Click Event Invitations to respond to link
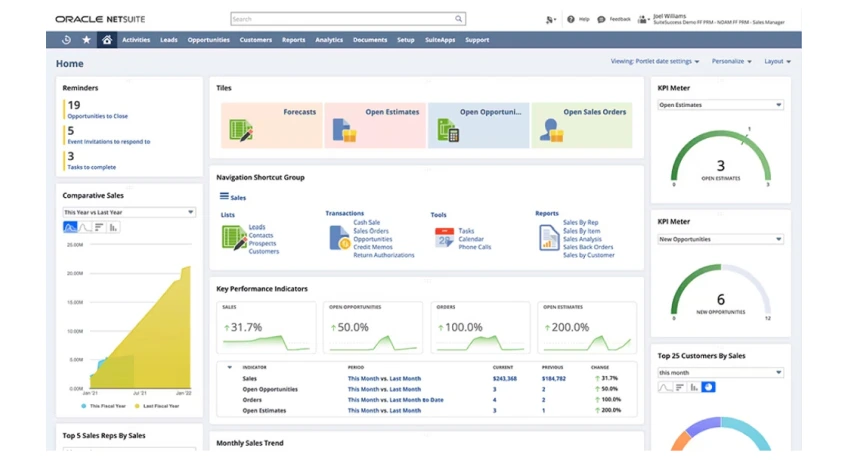 coord(109,141)
